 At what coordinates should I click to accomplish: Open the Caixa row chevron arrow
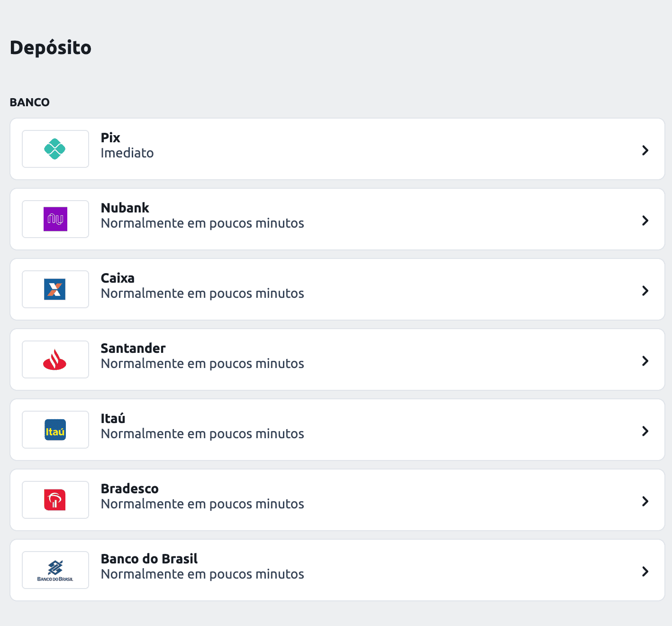[x=645, y=291]
